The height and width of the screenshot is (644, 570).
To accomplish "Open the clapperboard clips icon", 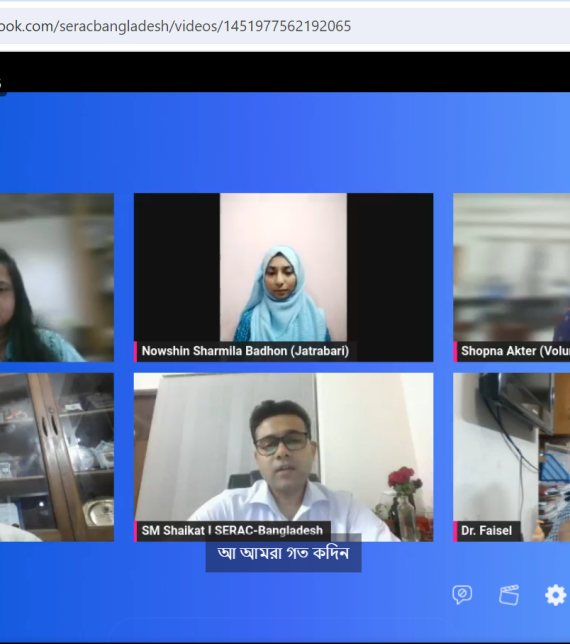I will [x=509, y=595].
